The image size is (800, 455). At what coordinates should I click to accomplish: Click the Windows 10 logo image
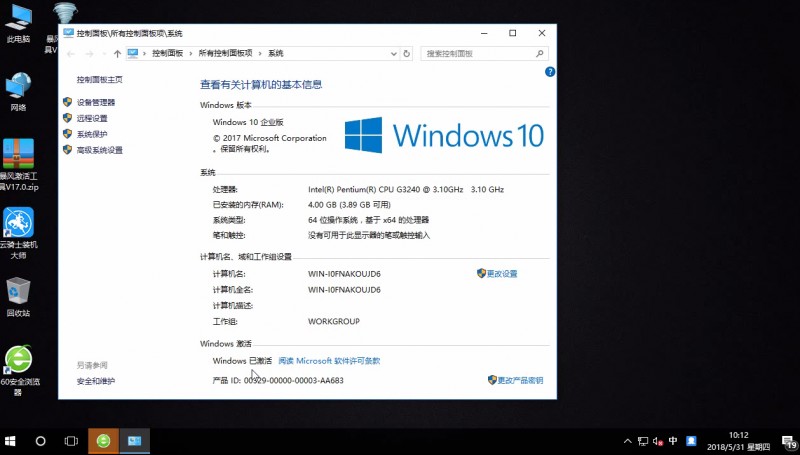point(444,135)
